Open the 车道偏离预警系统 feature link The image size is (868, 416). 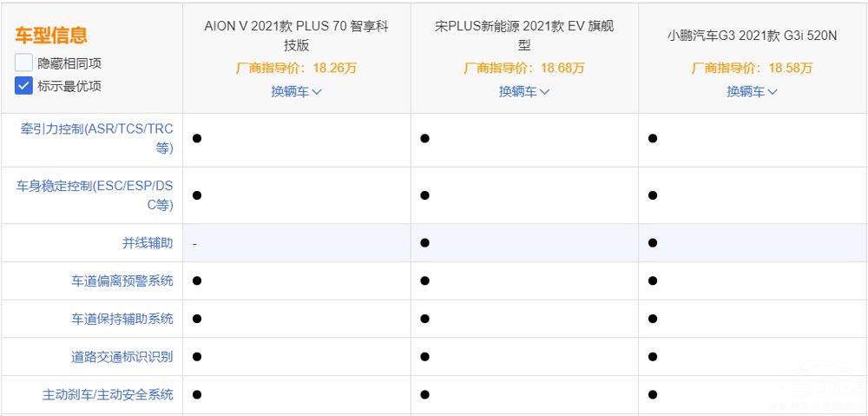click(122, 281)
